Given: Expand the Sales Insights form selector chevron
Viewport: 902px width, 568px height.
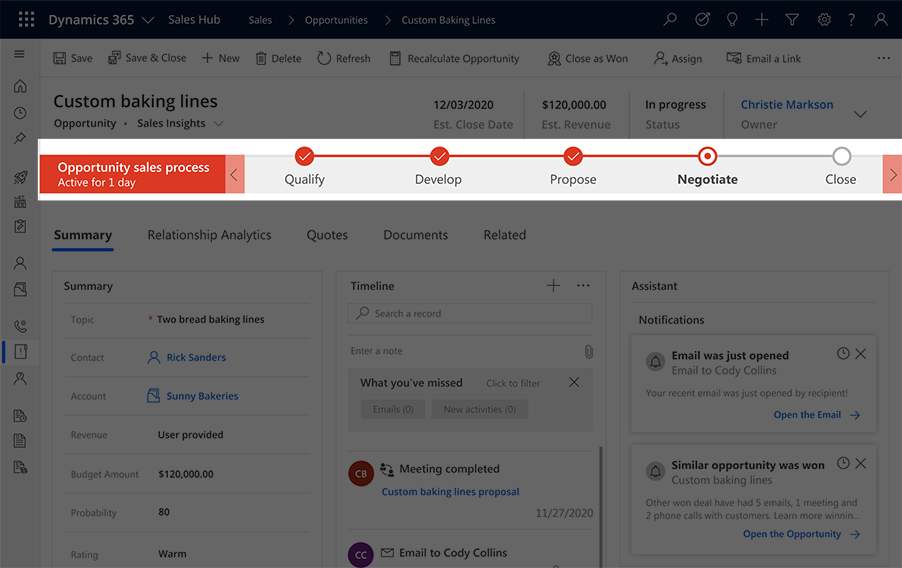Looking at the screenshot, I should [219, 123].
